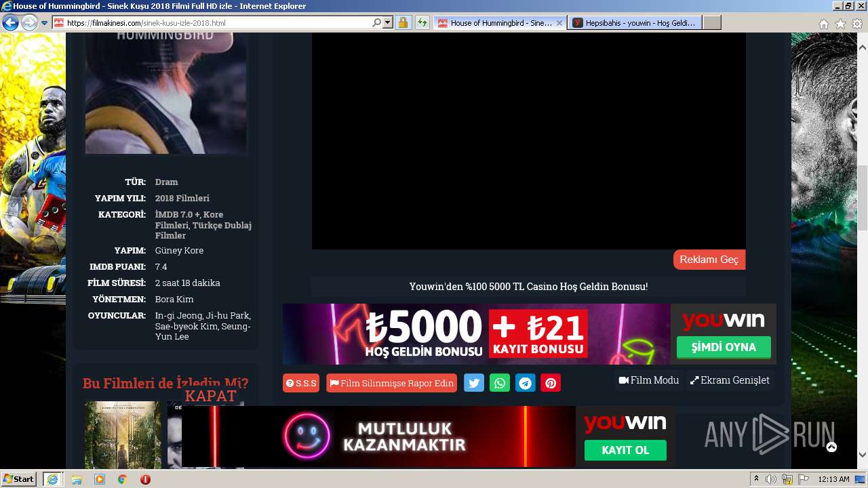The width and height of the screenshot is (868, 488).
Task: Open the İMDB 7.0 + category link
Action: (x=178, y=215)
